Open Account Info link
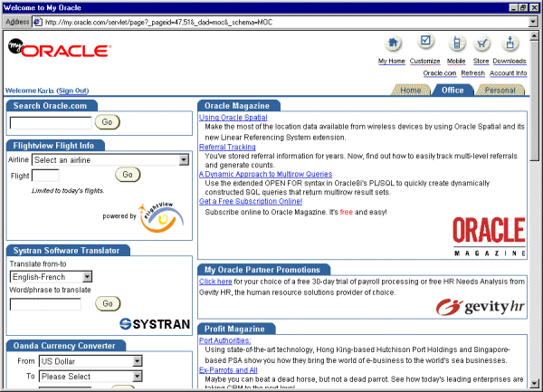Viewport: 543px width, 392px height. (x=508, y=73)
